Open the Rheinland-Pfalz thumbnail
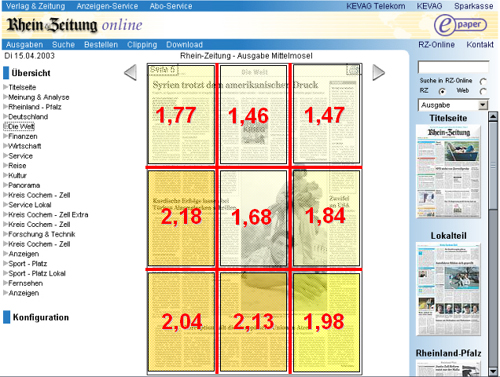 click(x=448, y=368)
